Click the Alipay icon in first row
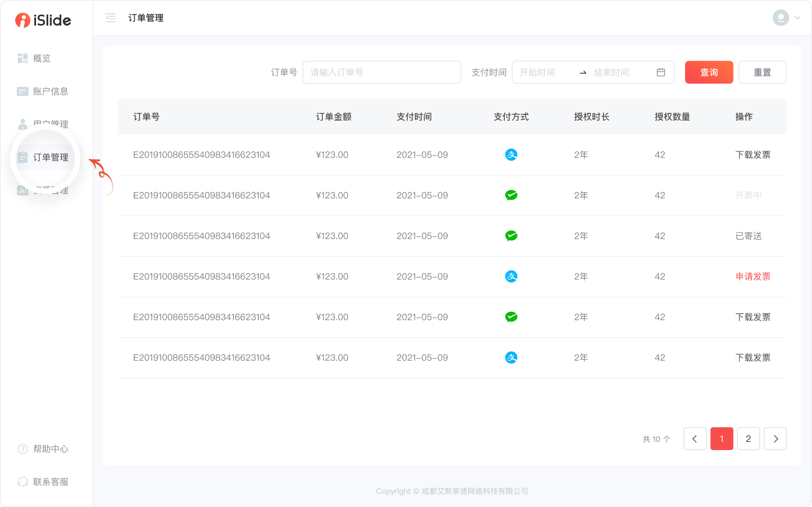Screen dimensions: 812x507 [511, 155]
